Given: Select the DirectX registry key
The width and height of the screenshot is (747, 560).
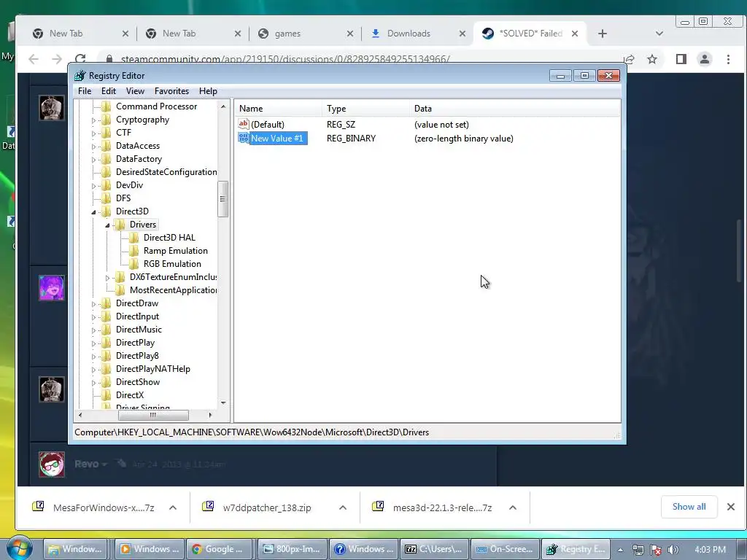Looking at the screenshot, I should [130, 394].
